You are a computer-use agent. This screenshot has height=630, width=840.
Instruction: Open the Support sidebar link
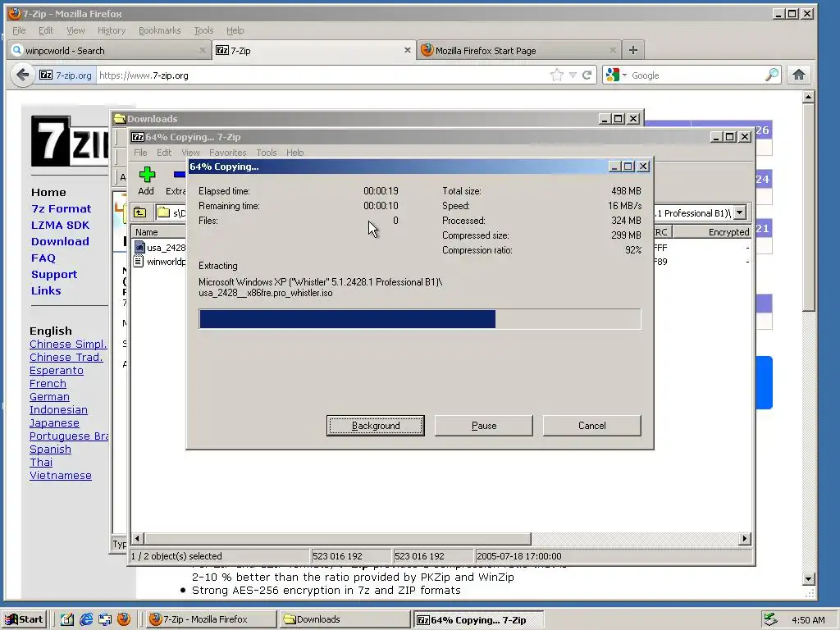pos(54,274)
